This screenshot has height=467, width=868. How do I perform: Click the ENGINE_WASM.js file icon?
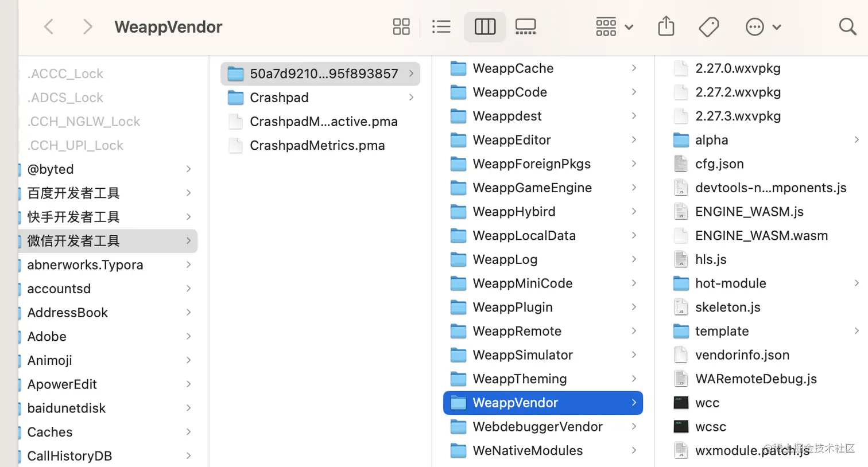click(681, 212)
